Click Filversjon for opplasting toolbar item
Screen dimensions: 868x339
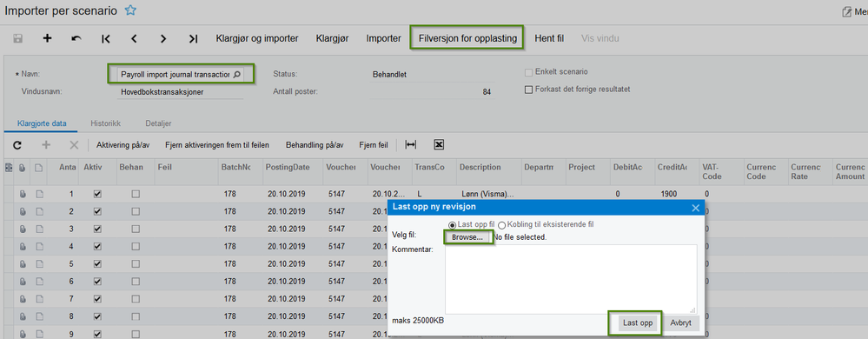tap(467, 38)
